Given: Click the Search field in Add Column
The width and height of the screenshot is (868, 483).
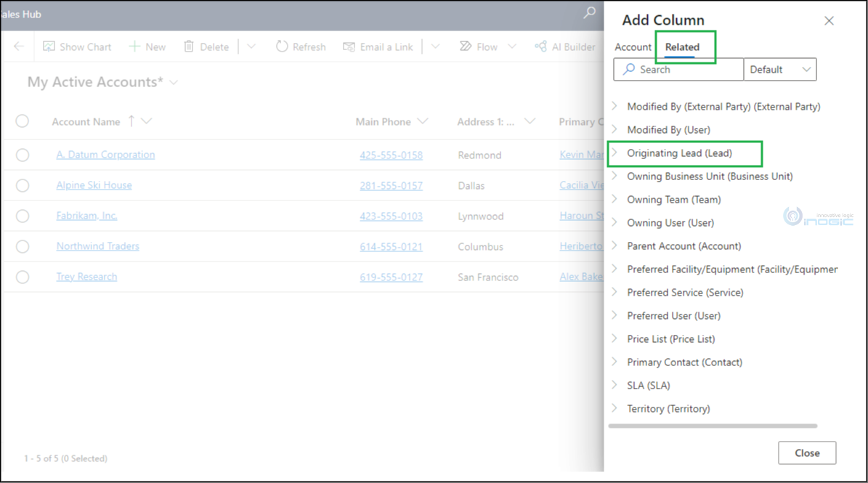Looking at the screenshot, I should click(678, 69).
